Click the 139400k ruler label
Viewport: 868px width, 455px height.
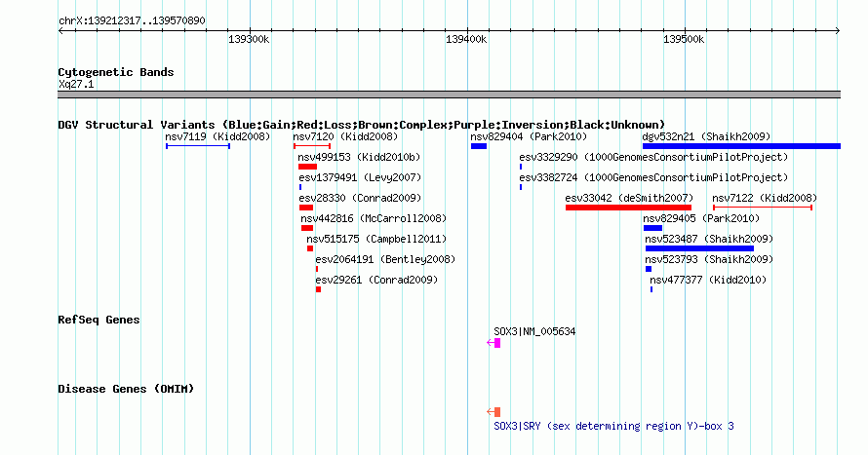coord(466,39)
